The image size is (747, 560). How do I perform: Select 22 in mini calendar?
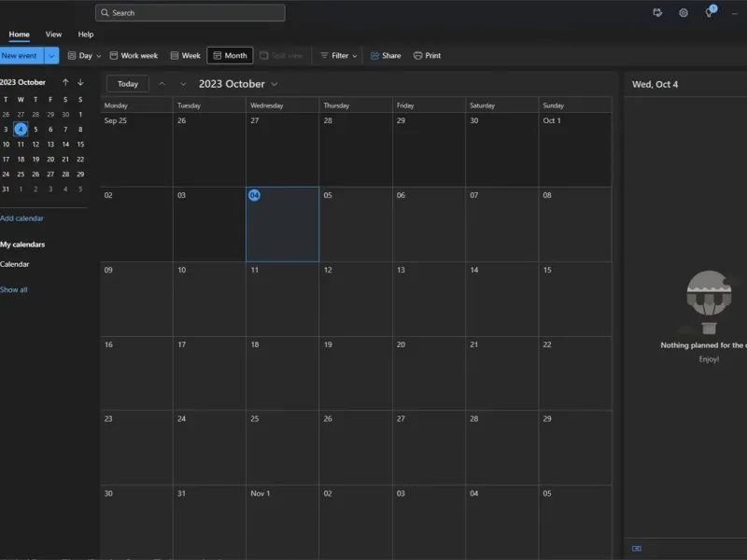(x=80, y=159)
